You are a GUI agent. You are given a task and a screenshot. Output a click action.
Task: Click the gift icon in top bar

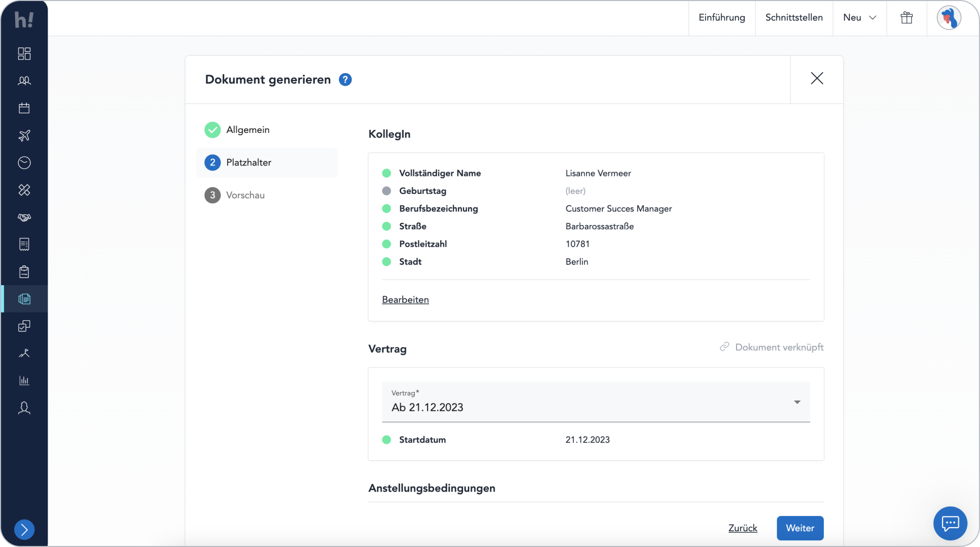[x=906, y=18]
